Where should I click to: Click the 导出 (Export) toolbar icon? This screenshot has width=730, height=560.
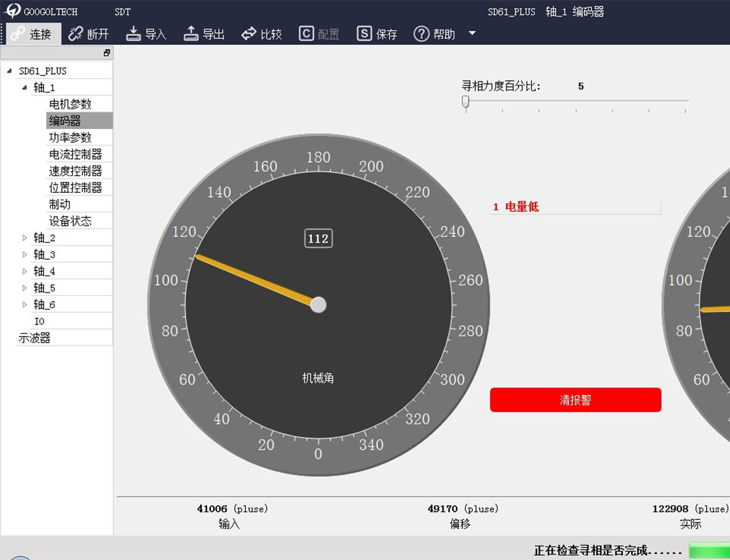191,34
